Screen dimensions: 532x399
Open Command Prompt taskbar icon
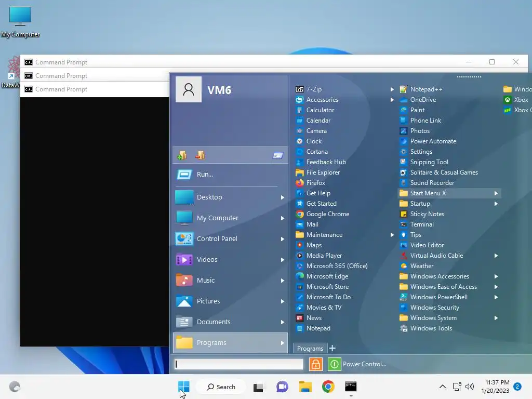pos(351,387)
